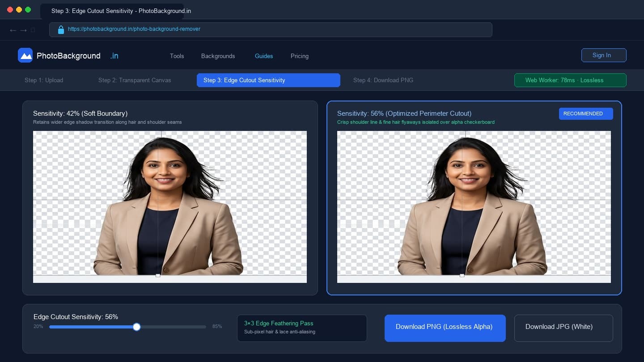The image size is (644, 362).
Task: Go back with the browser back arrow
Action: point(13,30)
